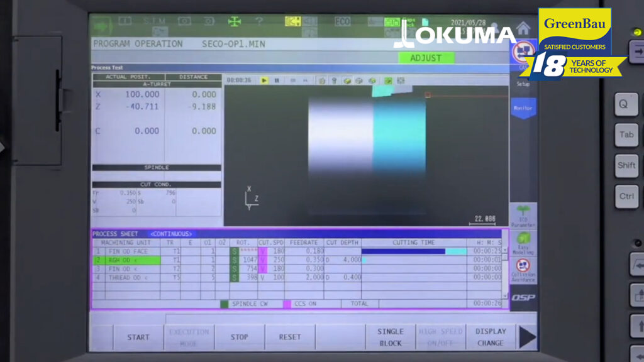Click the ECO icon in top toolbar
Screen dimensions: 644x362
pyautogui.click(x=343, y=21)
